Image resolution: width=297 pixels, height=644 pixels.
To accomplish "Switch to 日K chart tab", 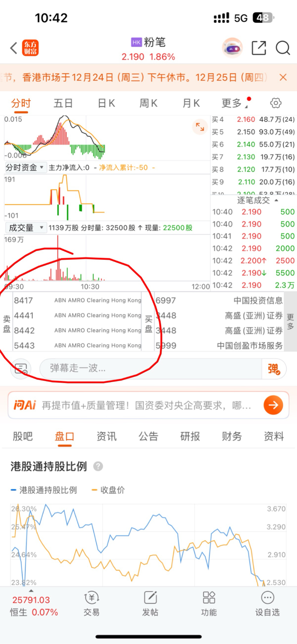I will click(106, 103).
